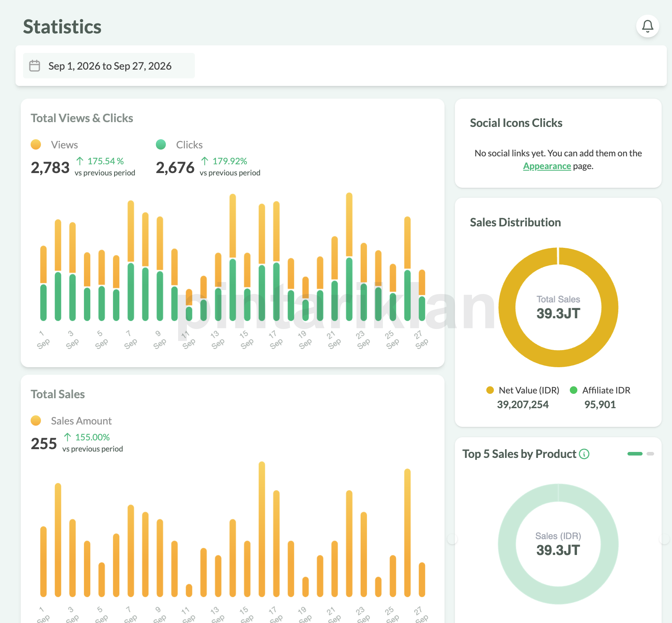672x623 pixels.
Task: Click the Social Icons Clicks heading
Action: point(516,123)
